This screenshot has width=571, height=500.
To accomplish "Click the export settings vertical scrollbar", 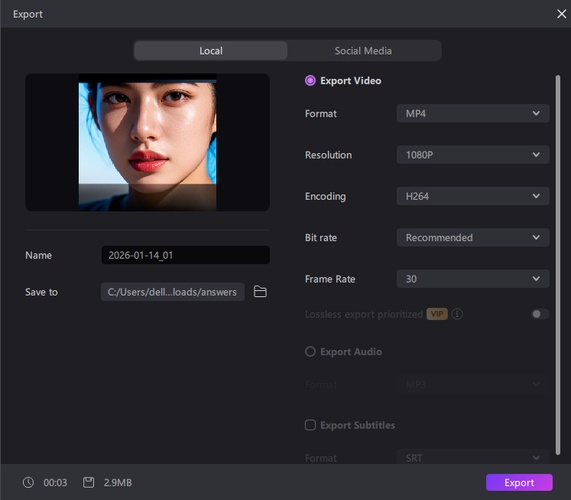I will pyautogui.click(x=558, y=265).
